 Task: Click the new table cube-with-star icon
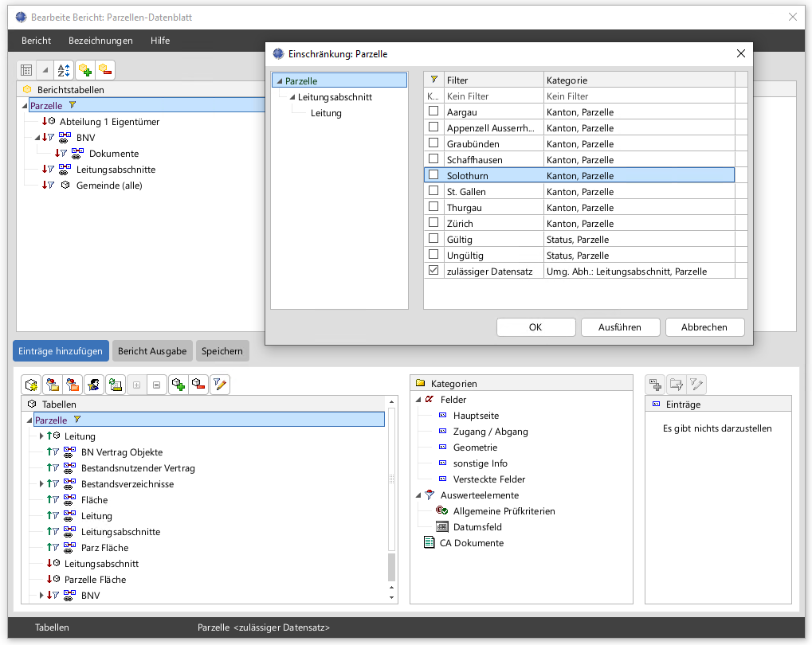[31, 385]
